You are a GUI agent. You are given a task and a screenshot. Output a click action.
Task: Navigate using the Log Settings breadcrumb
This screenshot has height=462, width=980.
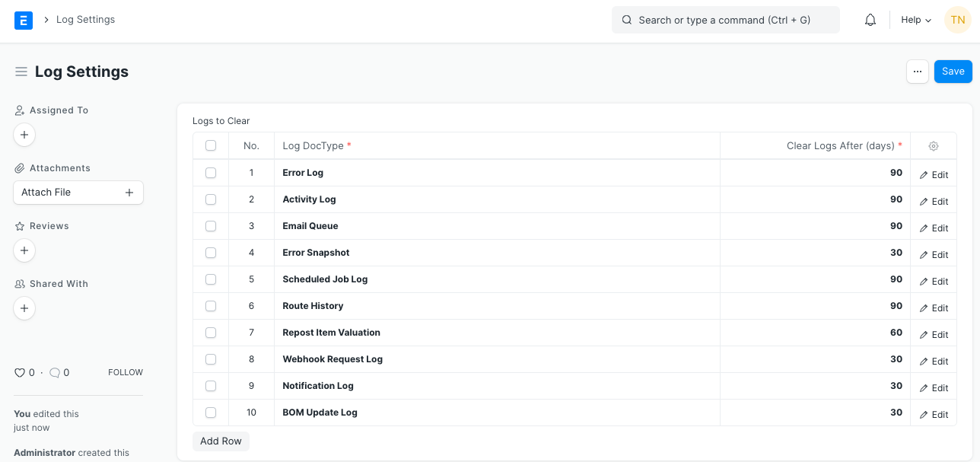[x=85, y=20]
